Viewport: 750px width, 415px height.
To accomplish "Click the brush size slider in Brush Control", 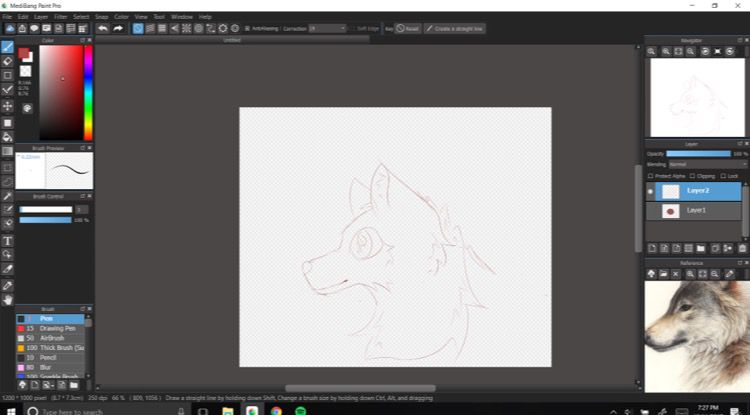I will click(45, 210).
